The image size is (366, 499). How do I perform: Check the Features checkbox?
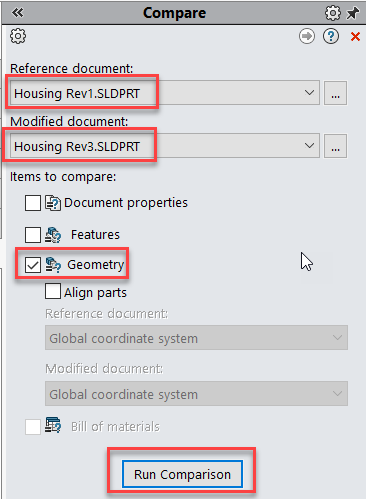[33, 235]
